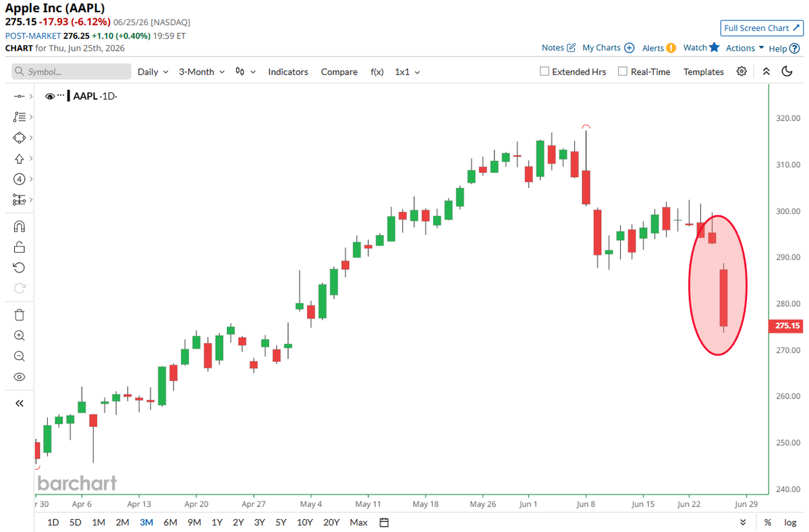Toggle percent scale button
Viewport: 809px width, 532px height.
tap(768, 522)
